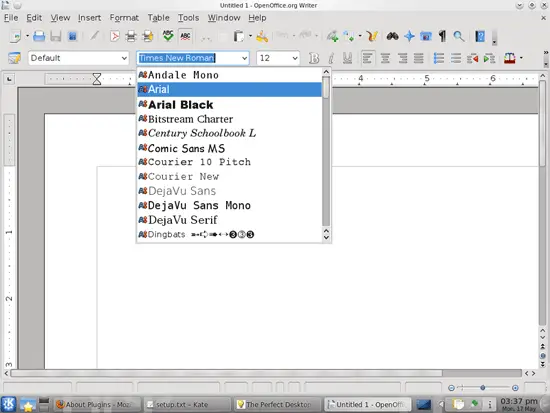Toggle numbered list
Screen dimensions: 550x413
point(439,58)
